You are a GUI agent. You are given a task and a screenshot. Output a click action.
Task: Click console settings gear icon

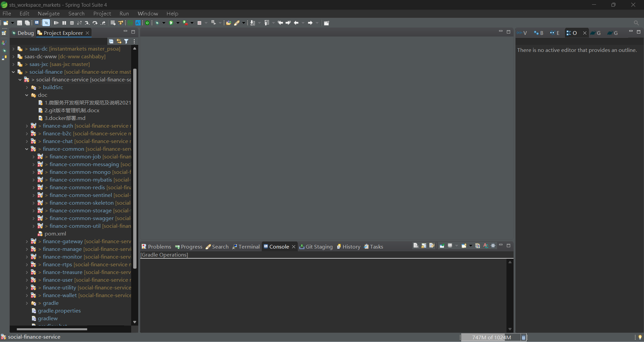(493, 246)
